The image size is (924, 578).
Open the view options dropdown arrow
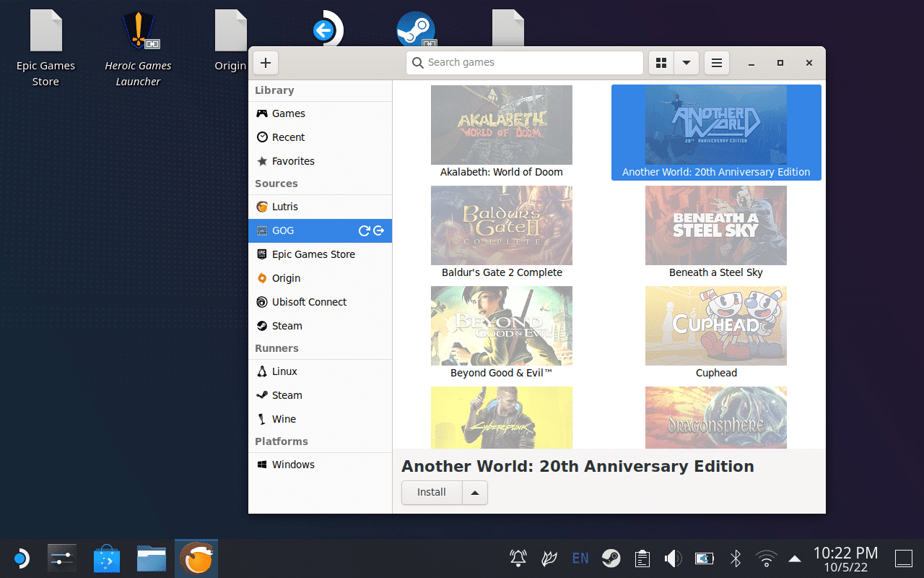[687, 63]
